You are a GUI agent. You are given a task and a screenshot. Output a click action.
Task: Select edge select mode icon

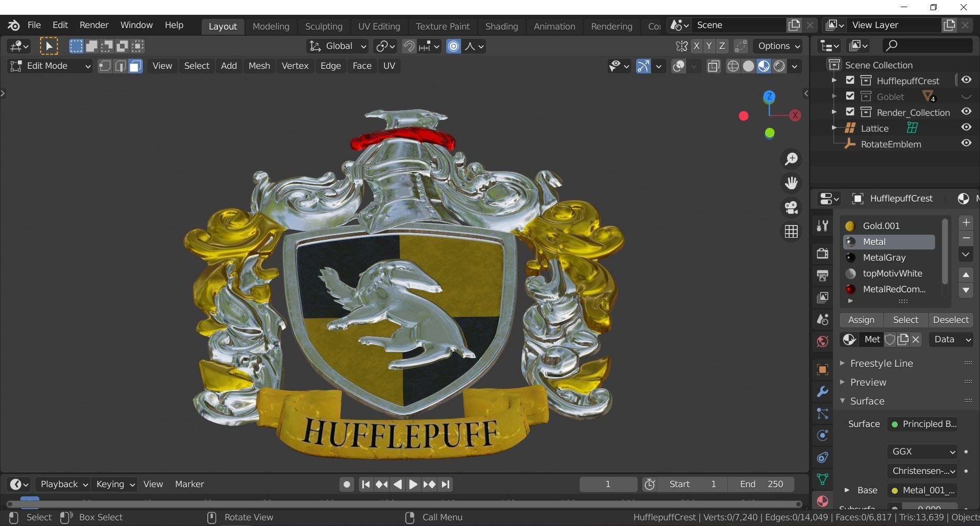tap(120, 66)
